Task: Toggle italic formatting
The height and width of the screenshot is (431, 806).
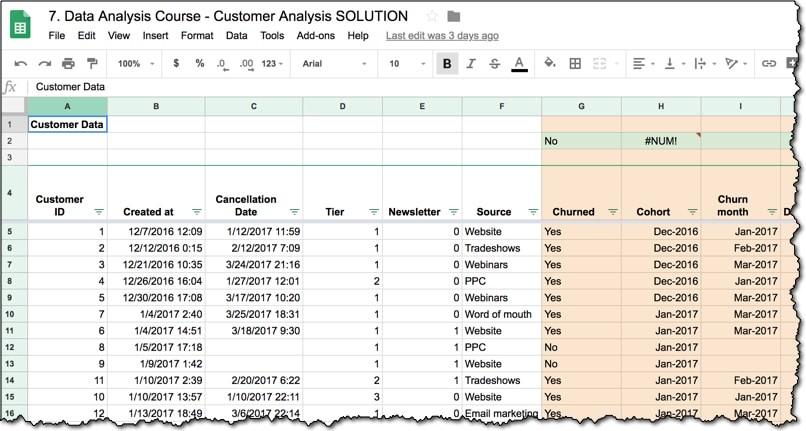Action: tap(471, 63)
